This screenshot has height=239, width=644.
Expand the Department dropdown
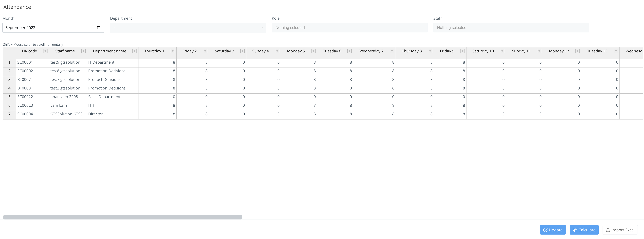click(x=188, y=28)
